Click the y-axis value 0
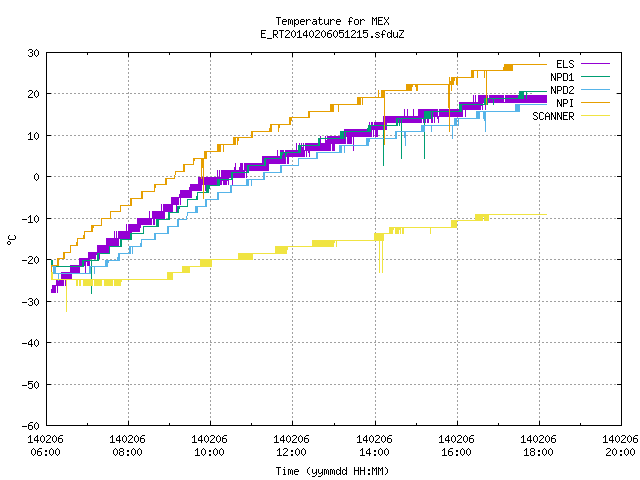 coord(37,177)
